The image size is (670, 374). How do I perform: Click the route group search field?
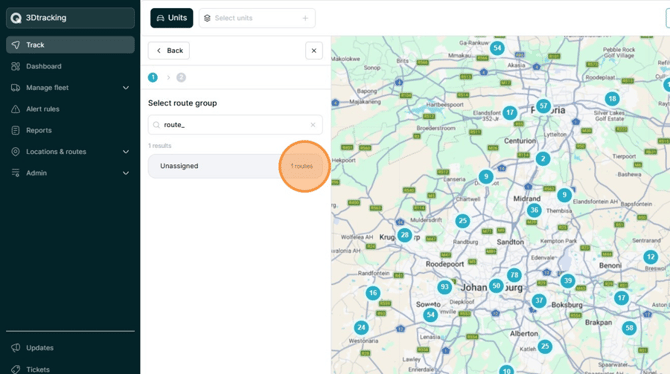pyautogui.click(x=235, y=125)
